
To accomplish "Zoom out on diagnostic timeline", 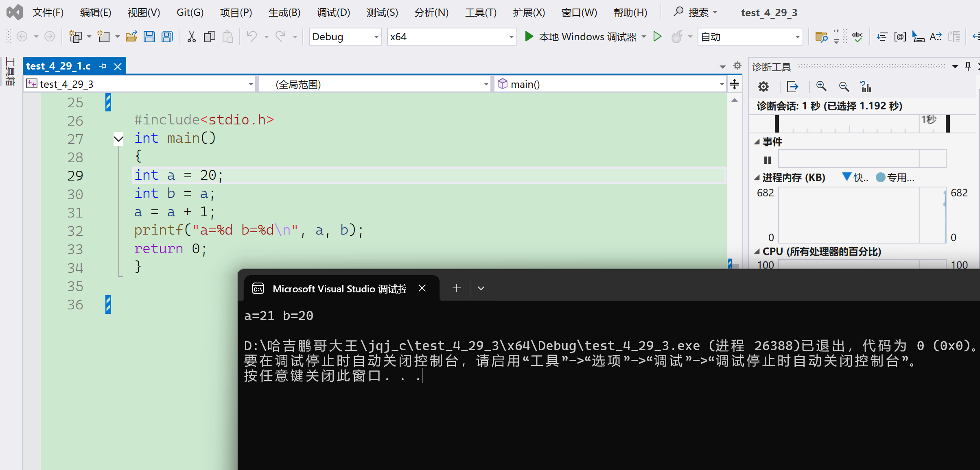I will point(844,87).
